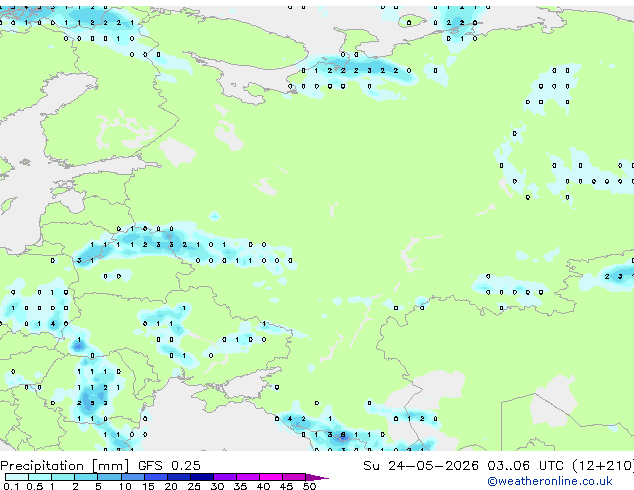The width and height of the screenshot is (634, 490).
Task: Click the legend label '45'
Action: [286, 486]
